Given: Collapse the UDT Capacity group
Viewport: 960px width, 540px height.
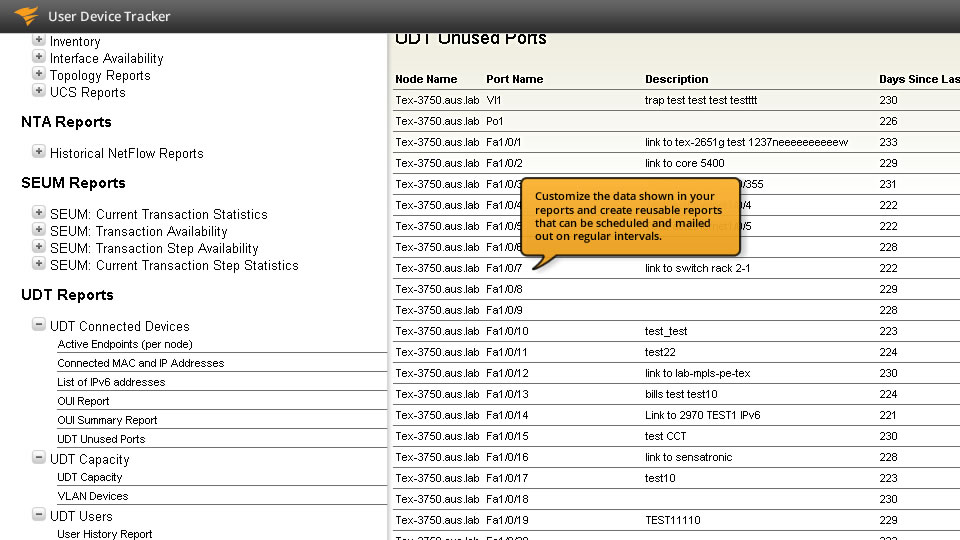Looking at the screenshot, I should 39,457.
